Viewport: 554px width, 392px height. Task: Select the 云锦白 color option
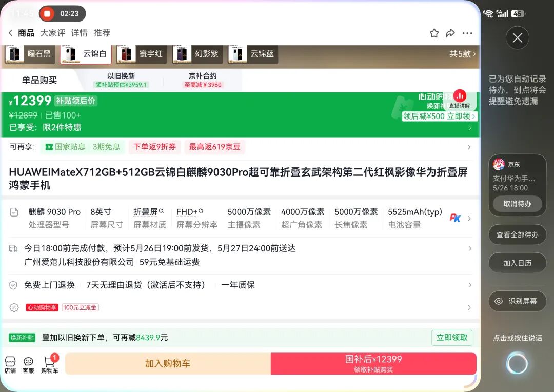tap(86, 54)
